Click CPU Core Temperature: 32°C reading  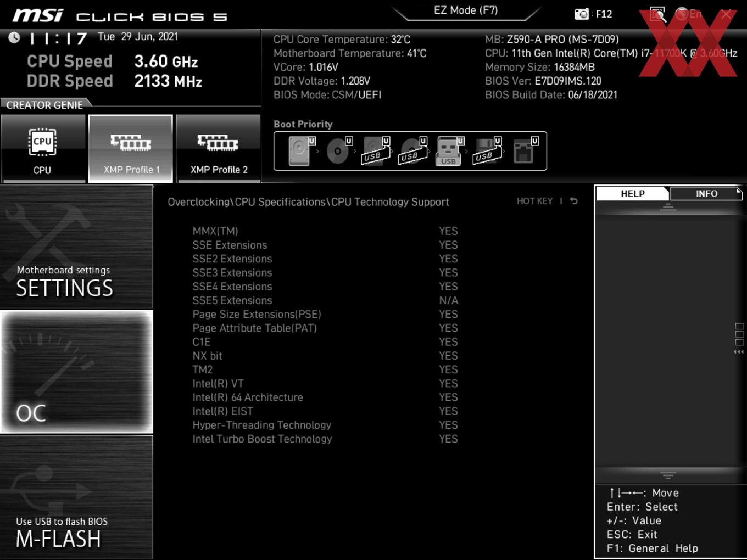[x=342, y=40]
